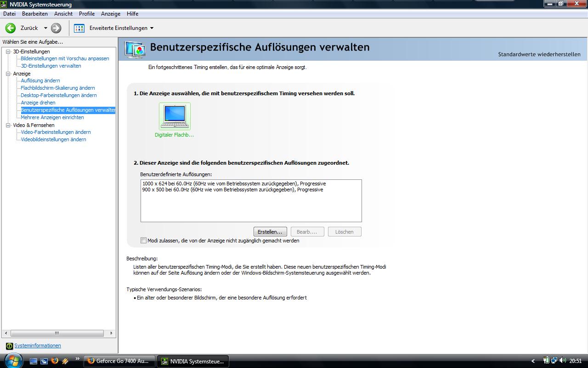
Task: Click the grey forward arrow button
Action: [x=56, y=28]
